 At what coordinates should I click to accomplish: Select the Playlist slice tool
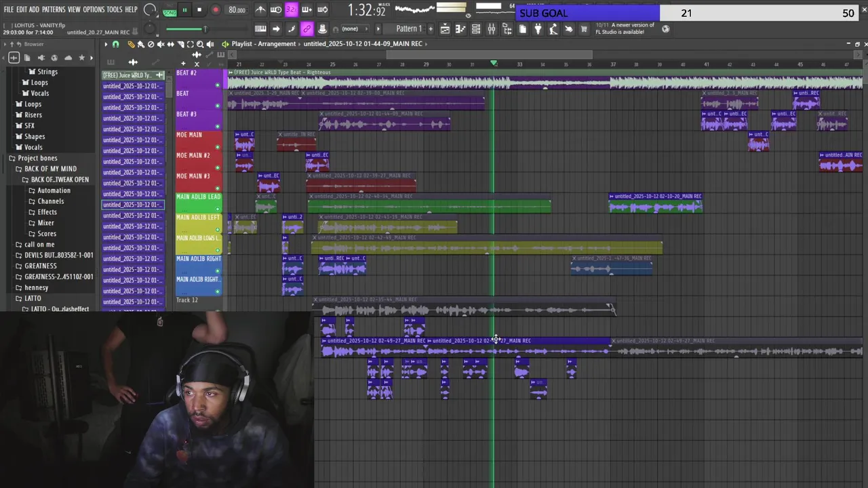coord(180,44)
